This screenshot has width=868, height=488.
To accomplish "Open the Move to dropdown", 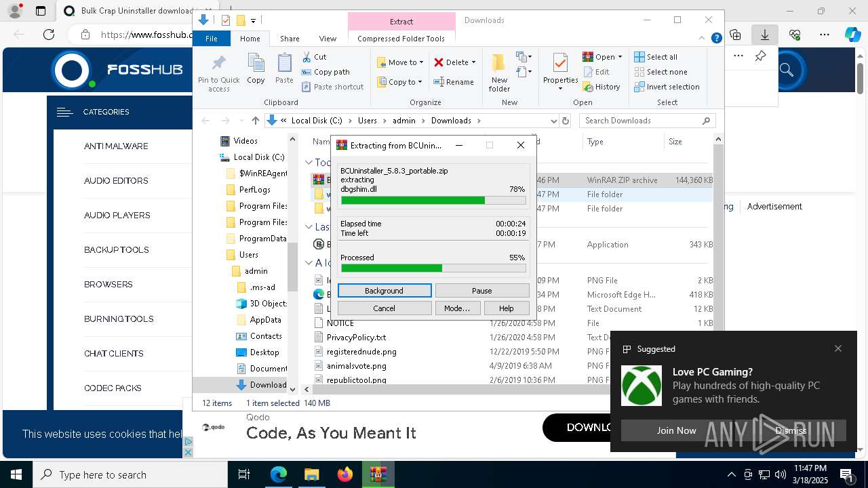I will [x=400, y=62].
